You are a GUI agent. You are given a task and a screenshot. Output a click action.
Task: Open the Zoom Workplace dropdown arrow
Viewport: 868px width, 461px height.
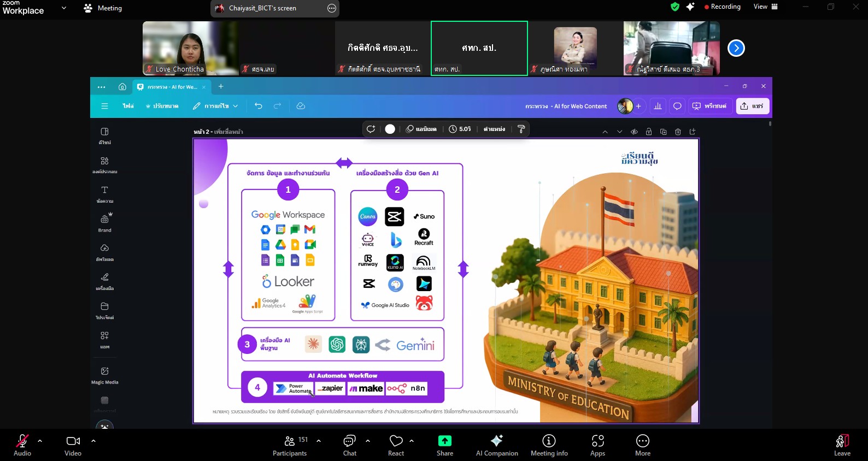tap(64, 8)
